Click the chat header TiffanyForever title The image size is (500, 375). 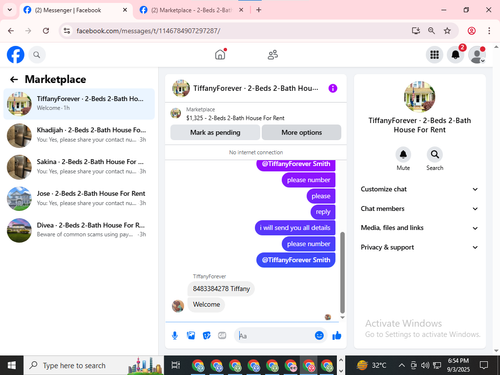click(256, 88)
